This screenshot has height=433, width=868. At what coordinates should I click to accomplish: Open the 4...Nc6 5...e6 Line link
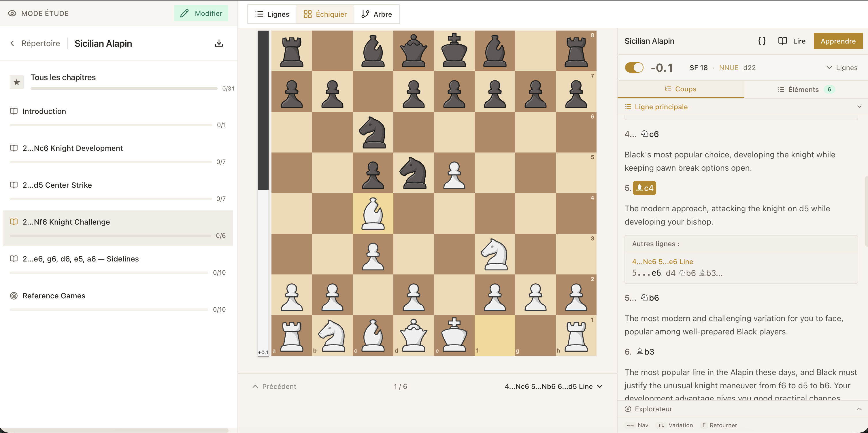point(662,261)
